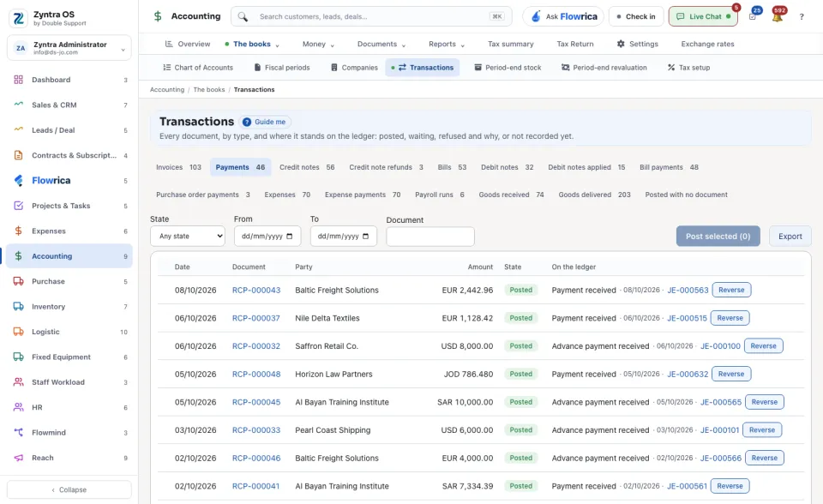Click the search customers, leads, deals field
The height and width of the screenshot is (504, 823).
371,17
